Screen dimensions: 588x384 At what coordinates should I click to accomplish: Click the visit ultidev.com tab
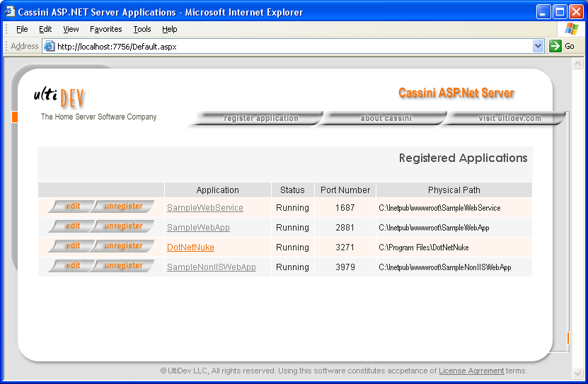[509, 118]
